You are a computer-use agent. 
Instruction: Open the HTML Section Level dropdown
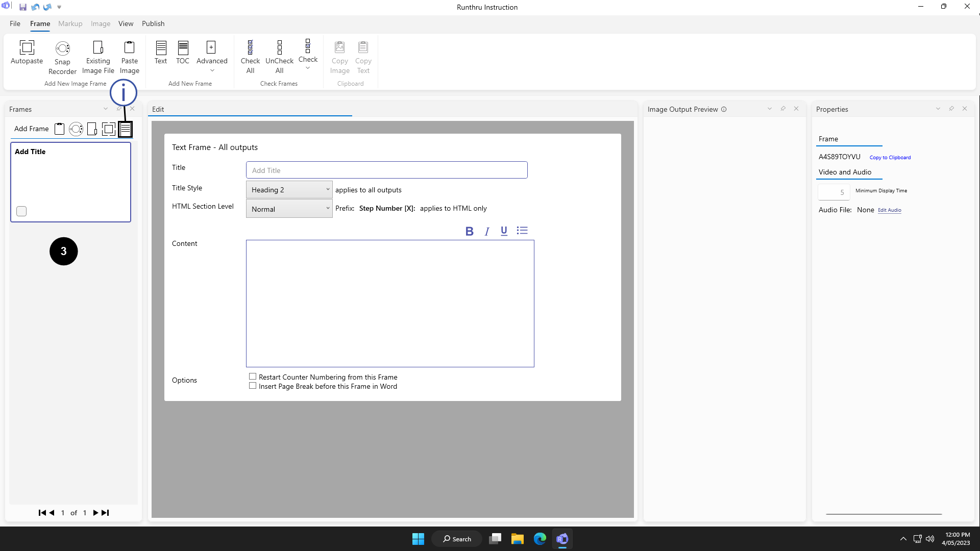pos(289,209)
